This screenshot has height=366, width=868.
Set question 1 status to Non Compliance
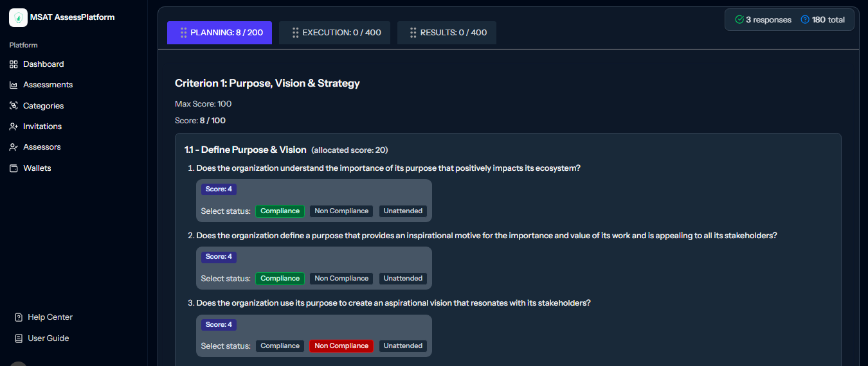click(341, 211)
